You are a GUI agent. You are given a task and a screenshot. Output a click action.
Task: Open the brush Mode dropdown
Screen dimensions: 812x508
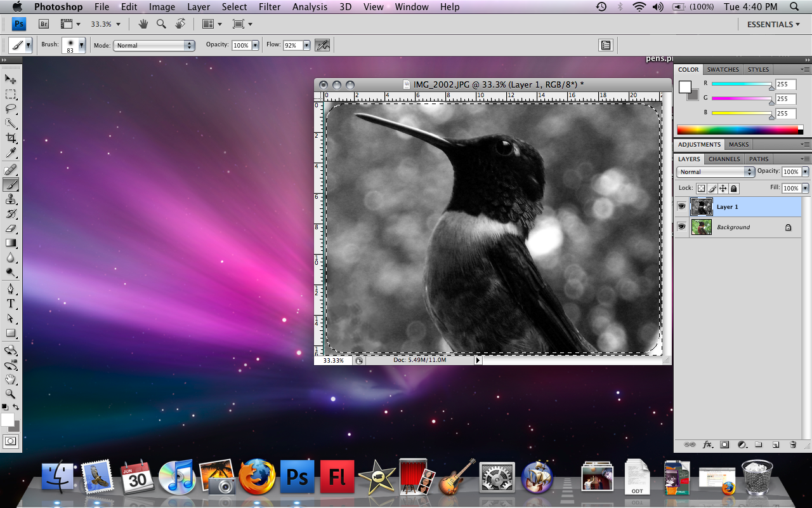click(x=154, y=46)
